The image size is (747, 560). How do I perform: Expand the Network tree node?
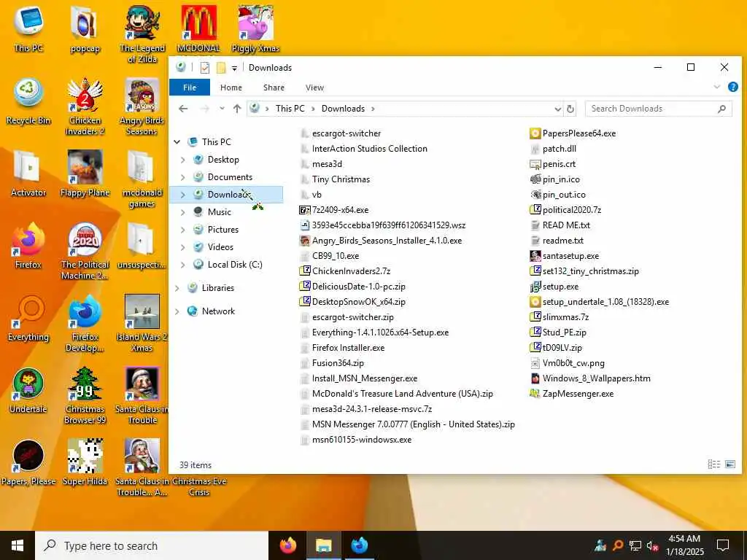177,311
